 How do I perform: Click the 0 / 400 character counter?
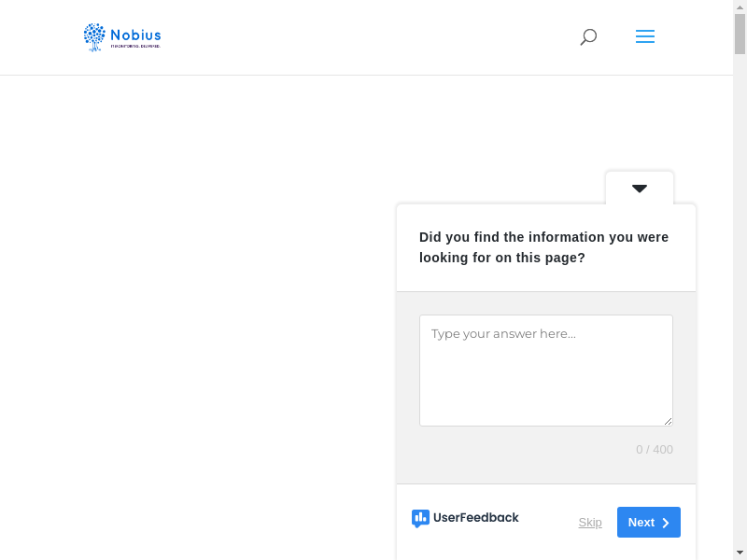[654, 450]
